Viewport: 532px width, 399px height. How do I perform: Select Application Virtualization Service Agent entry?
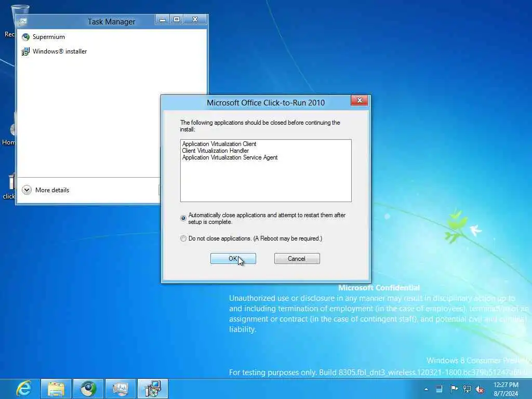230,157
